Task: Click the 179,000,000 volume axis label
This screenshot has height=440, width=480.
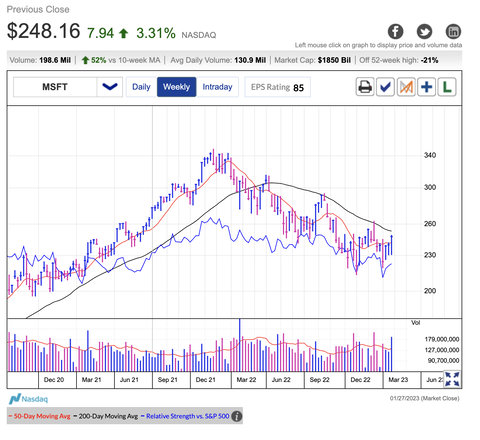Action: [442, 339]
